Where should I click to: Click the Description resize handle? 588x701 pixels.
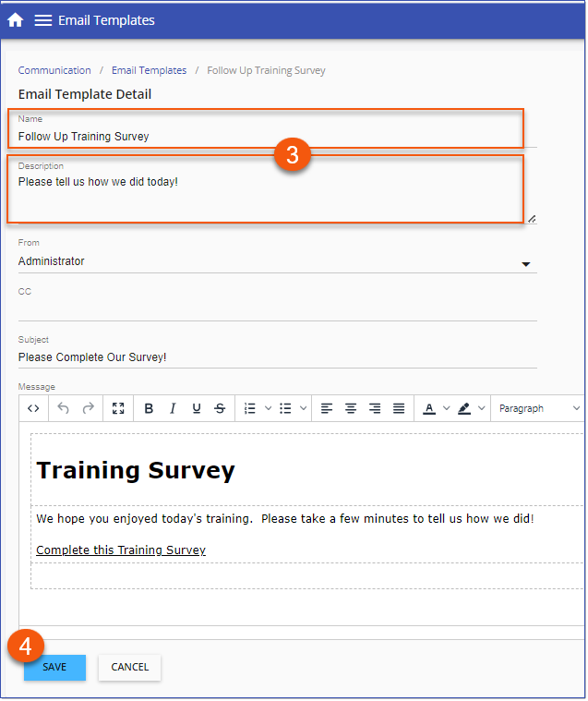coord(532,219)
